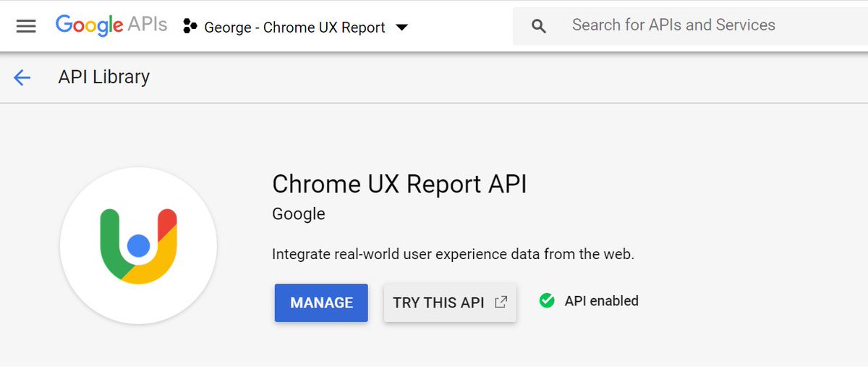
Task: Click the Chrome UX Report logo thumbnail
Action: point(139,246)
